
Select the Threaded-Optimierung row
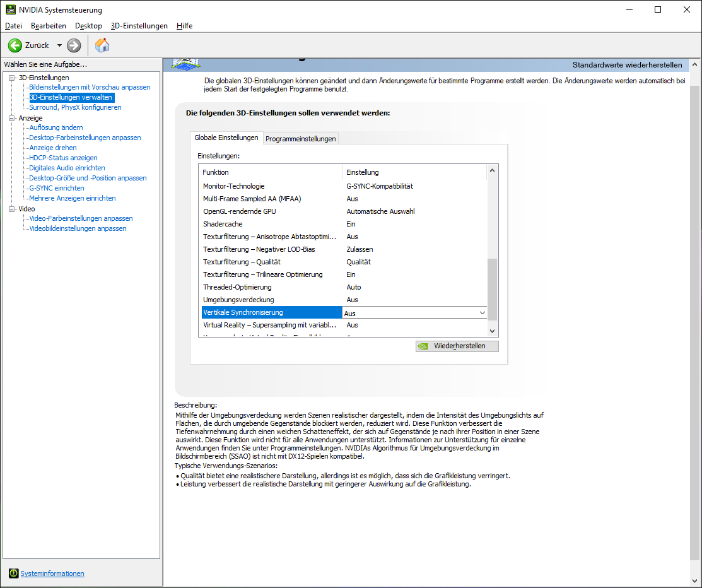344,287
